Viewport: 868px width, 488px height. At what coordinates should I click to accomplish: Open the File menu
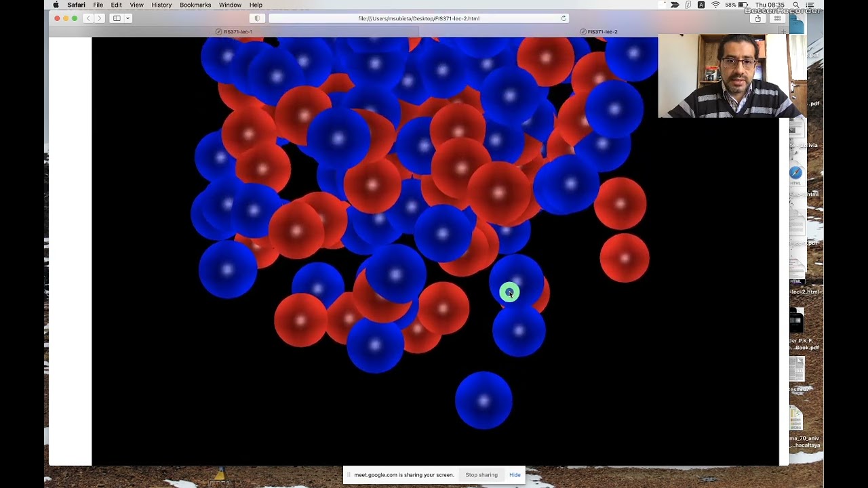(x=98, y=5)
